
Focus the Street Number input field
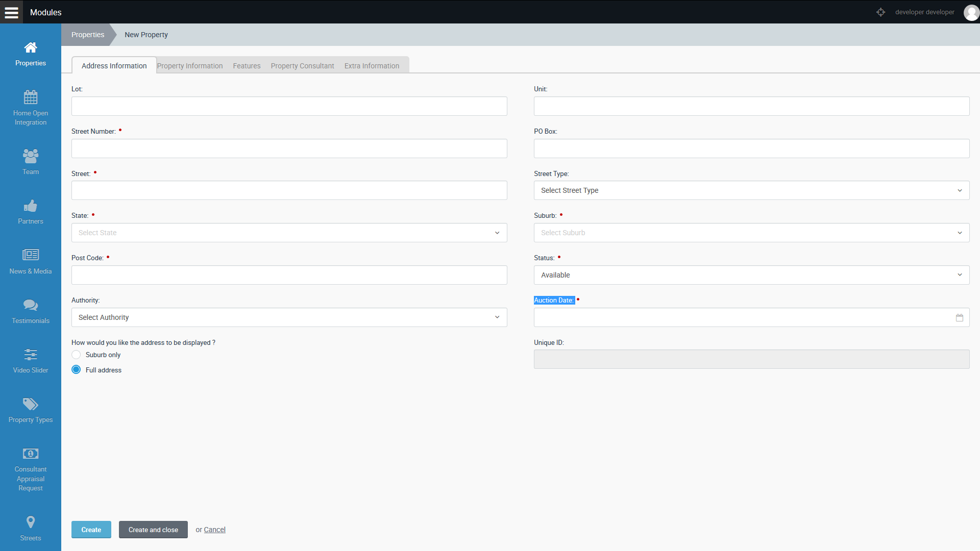(289, 148)
